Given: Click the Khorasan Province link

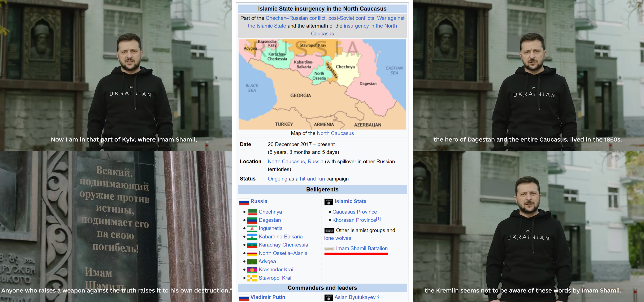Looking at the screenshot, I should tap(354, 220).
